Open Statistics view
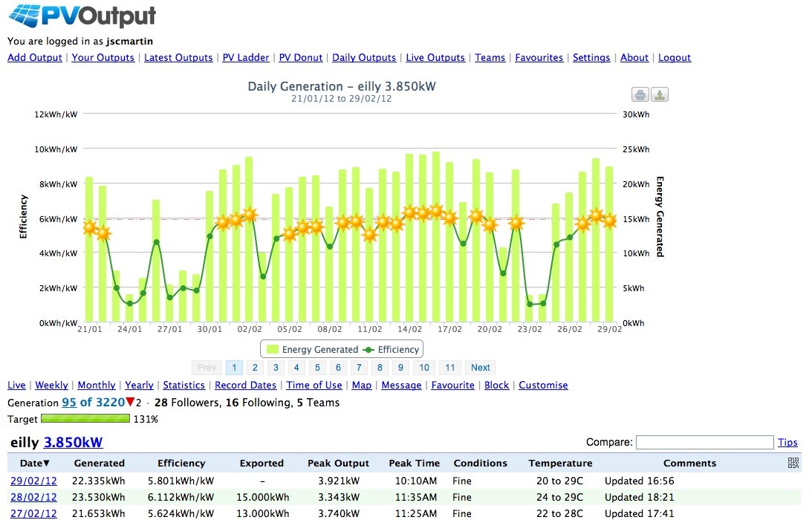Viewport: 812px width, 520px height. 183,385
